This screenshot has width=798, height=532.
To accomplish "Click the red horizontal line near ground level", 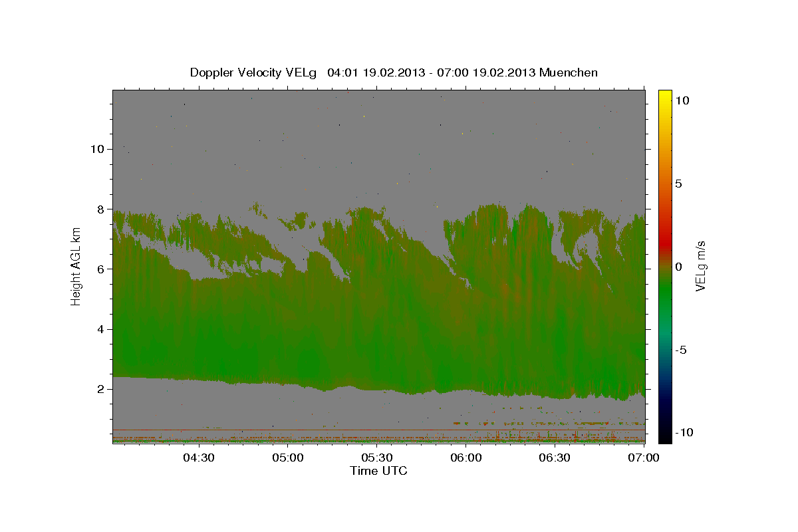I will point(378,430).
